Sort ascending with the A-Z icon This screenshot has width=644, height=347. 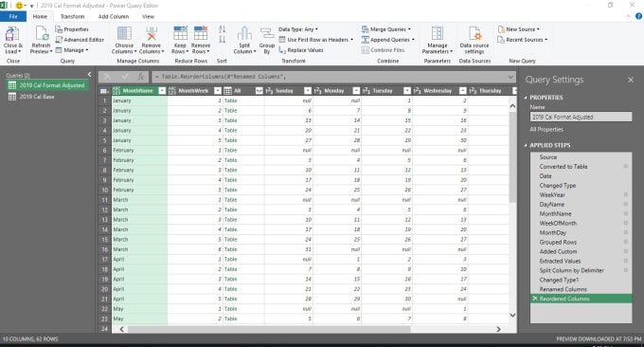(222, 29)
